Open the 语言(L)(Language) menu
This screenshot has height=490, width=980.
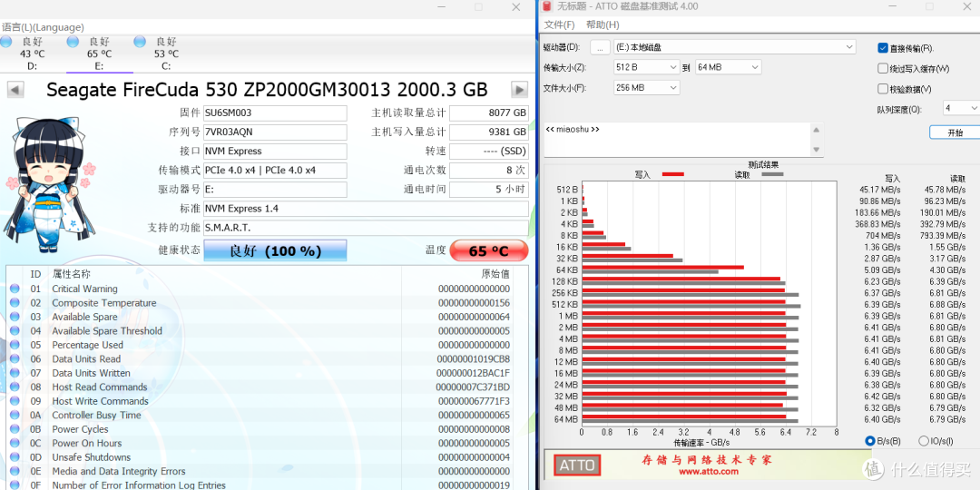point(43,27)
